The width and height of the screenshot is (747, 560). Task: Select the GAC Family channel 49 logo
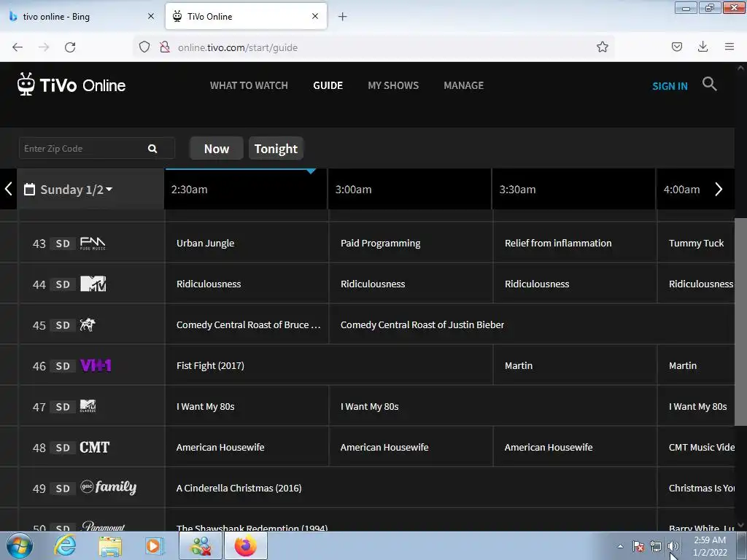108,488
